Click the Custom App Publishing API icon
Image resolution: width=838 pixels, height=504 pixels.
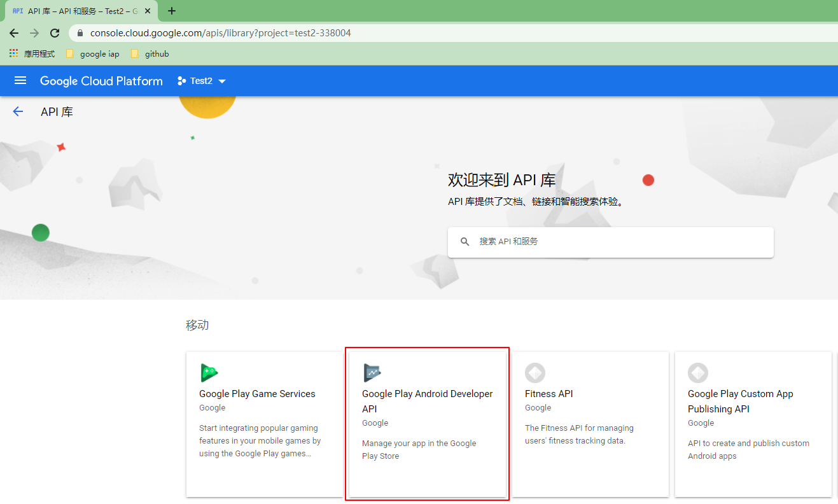[698, 373]
